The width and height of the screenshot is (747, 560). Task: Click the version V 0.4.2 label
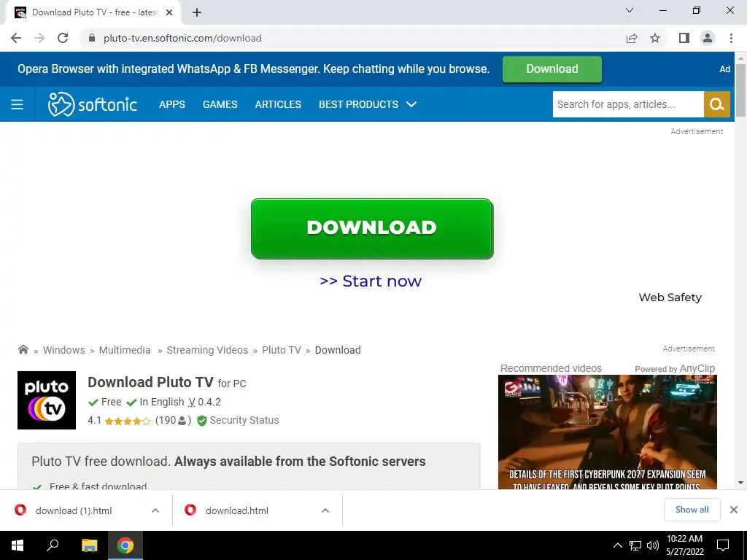click(205, 402)
